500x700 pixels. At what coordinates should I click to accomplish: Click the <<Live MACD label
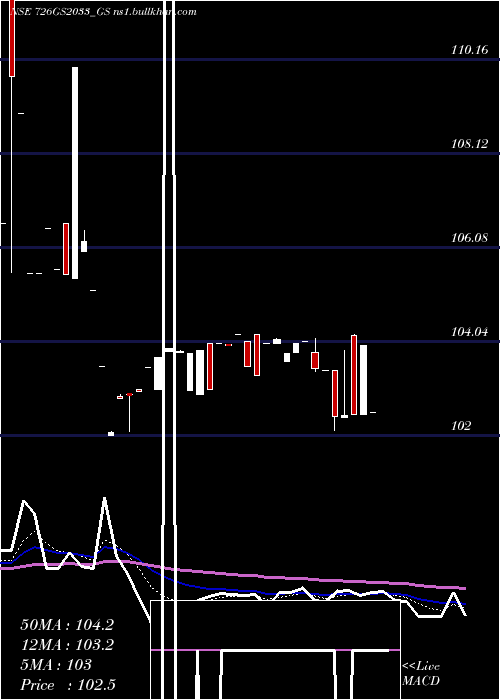coord(421,674)
